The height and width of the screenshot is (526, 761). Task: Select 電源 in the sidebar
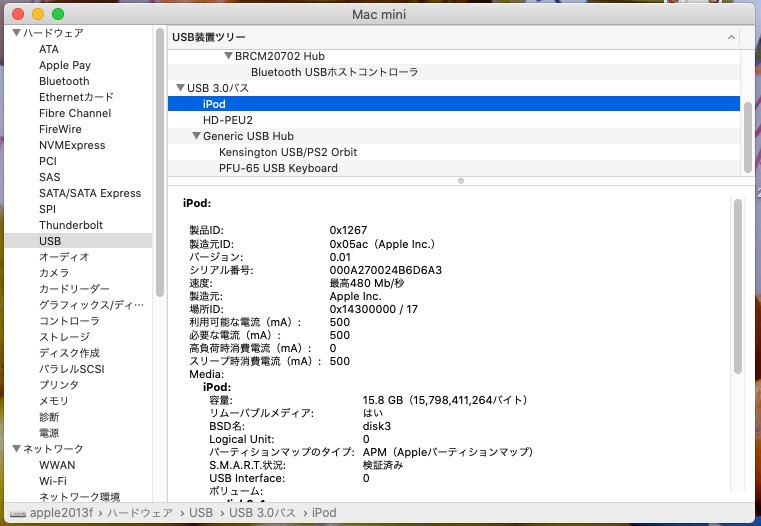click(49, 433)
